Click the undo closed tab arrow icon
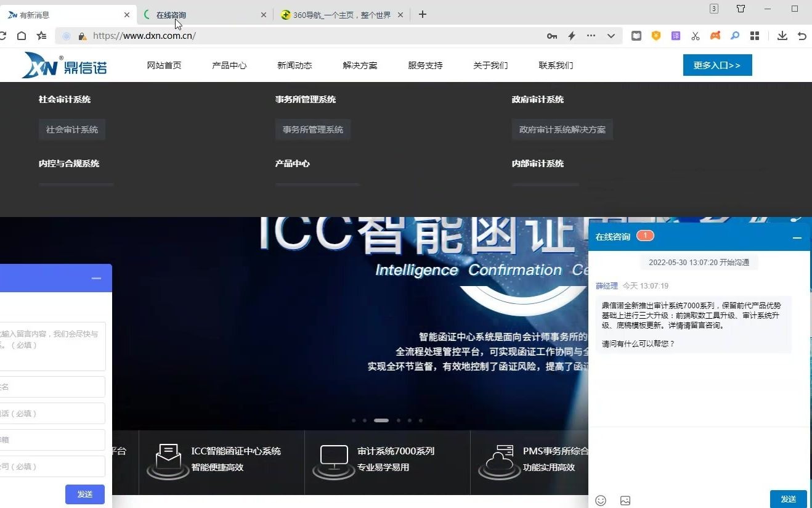 pos(802,36)
